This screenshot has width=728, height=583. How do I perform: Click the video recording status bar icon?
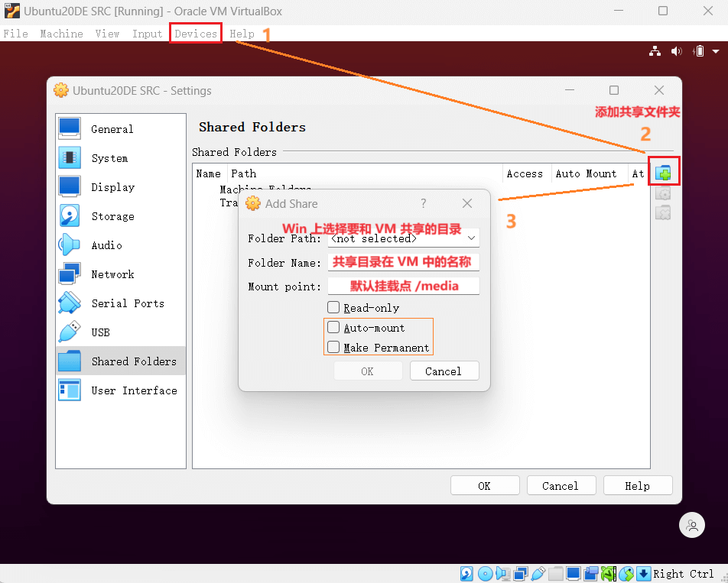tap(591, 574)
